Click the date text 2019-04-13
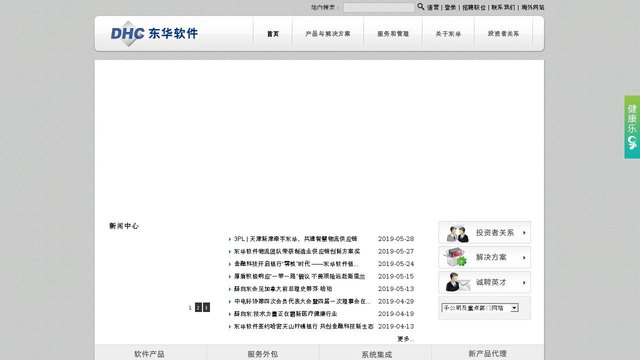The height and width of the screenshot is (360, 640). (396, 327)
